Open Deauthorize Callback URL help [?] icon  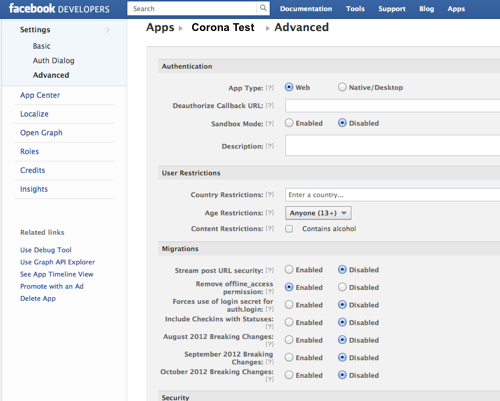click(x=270, y=105)
